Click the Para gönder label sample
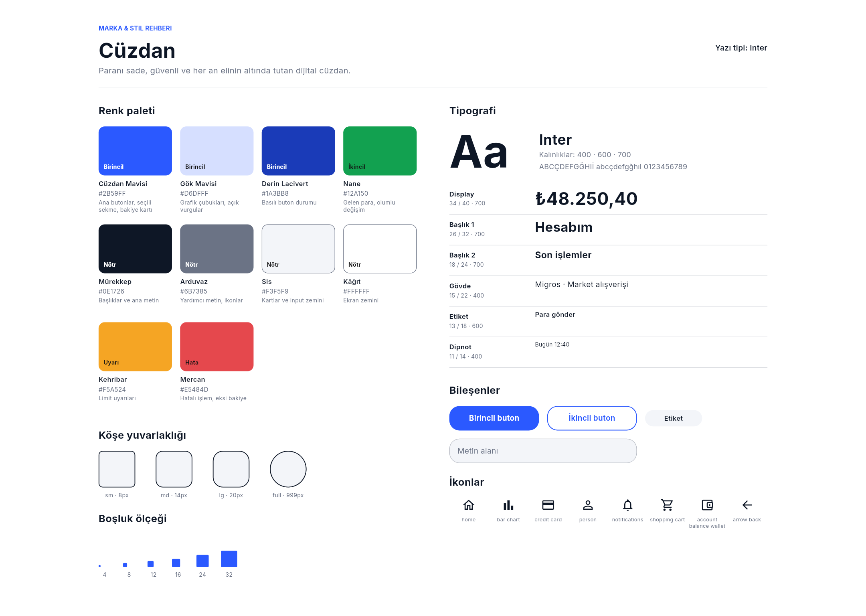This screenshot has width=866, height=616. click(555, 314)
